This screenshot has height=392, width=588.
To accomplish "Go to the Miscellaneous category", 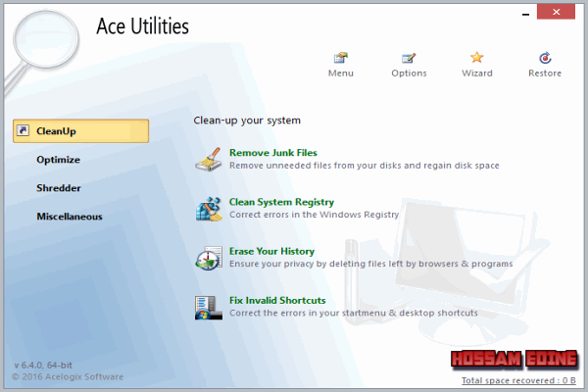I will pos(69,216).
